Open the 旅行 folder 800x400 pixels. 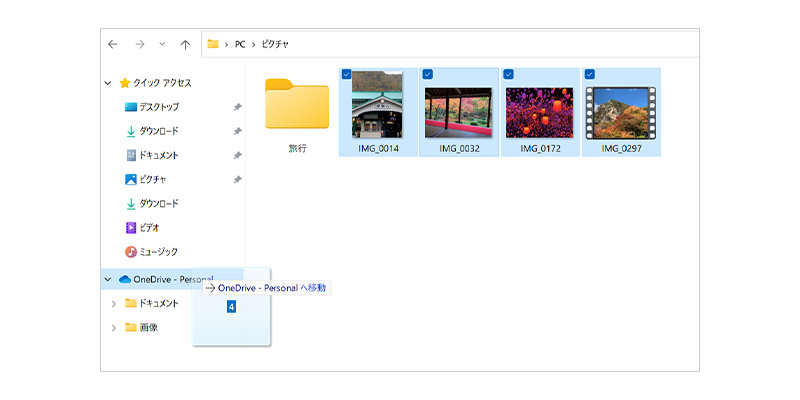point(297,104)
